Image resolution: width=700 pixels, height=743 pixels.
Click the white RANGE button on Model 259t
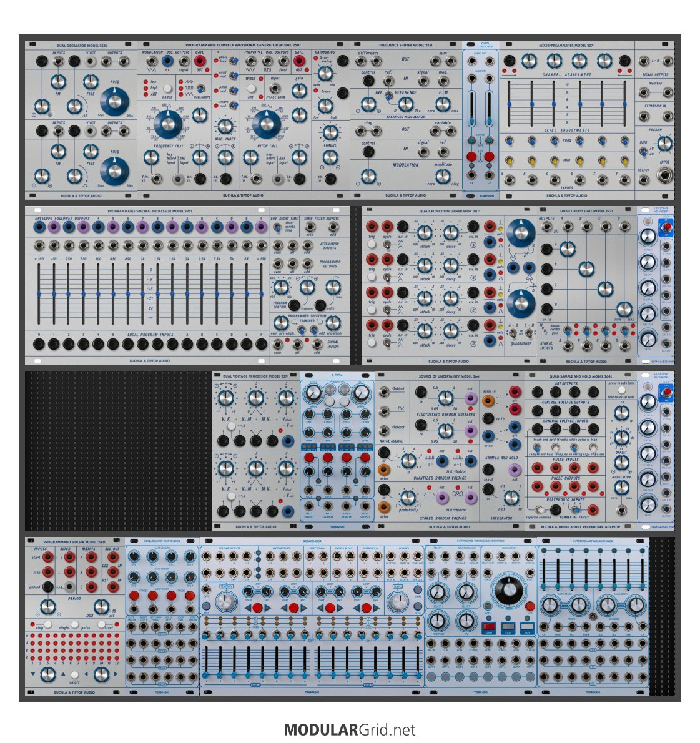click(167, 88)
